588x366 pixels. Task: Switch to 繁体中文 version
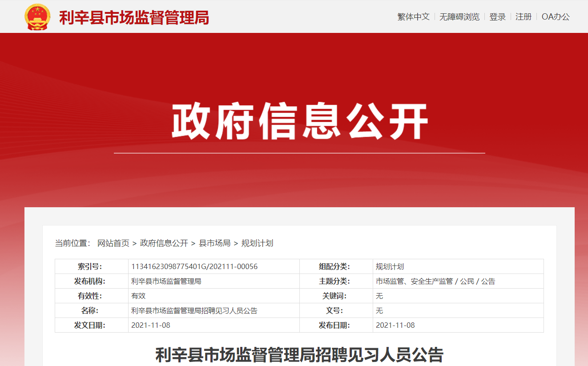coord(413,17)
